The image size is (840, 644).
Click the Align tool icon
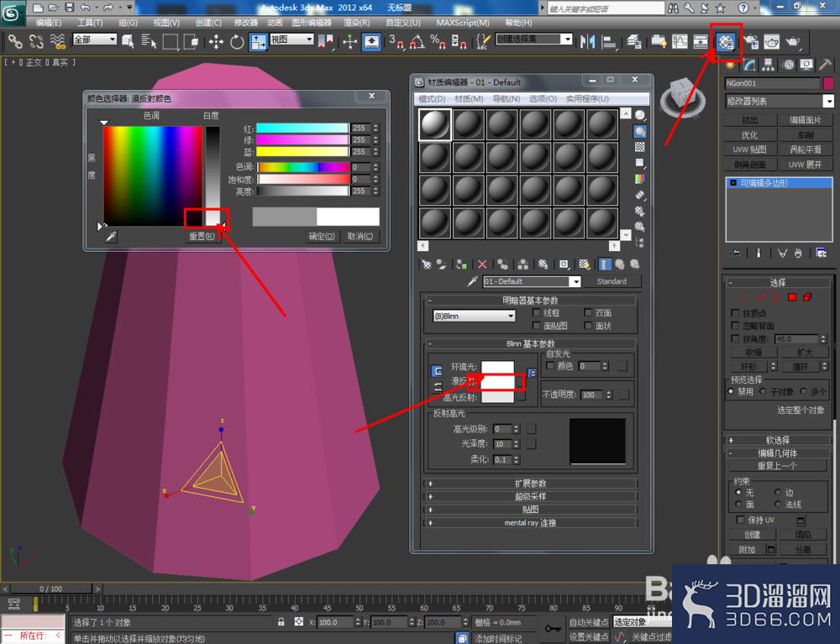[x=609, y=42]
